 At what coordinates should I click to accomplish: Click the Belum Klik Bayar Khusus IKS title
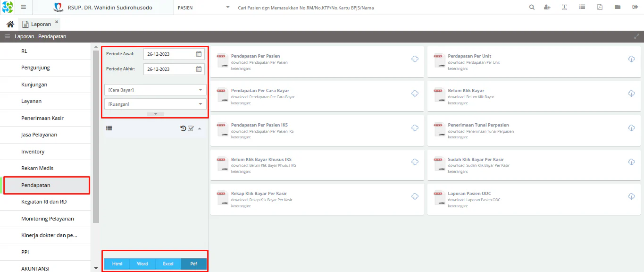click(x=261, y=160)
